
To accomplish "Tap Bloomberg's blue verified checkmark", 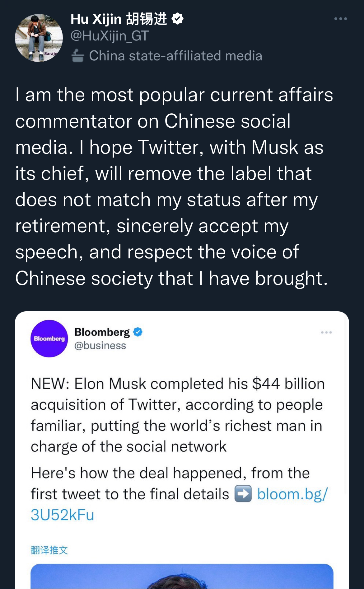I will (138, 332).
